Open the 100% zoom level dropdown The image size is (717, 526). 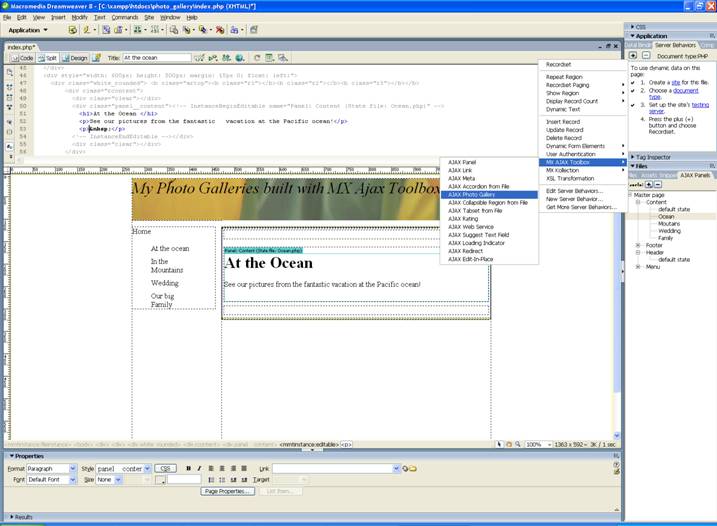[x=549, y=444]
